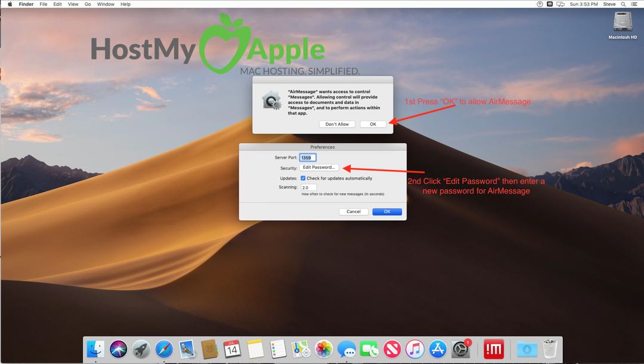Open the Apple menu
Viewport: 644px width, 364px height.
(x=10, y=4)
